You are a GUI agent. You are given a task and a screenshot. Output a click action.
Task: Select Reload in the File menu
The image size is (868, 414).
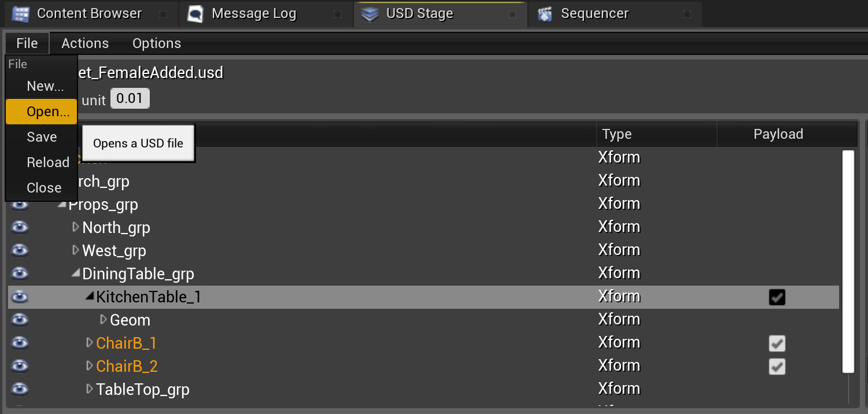coord(47,162)
